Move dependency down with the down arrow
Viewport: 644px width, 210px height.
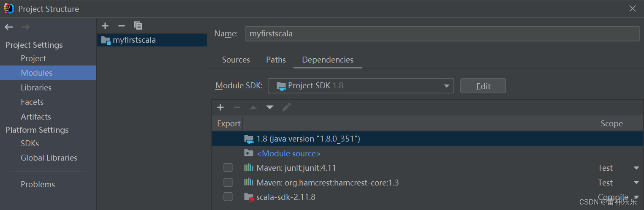tap(270, 107)
